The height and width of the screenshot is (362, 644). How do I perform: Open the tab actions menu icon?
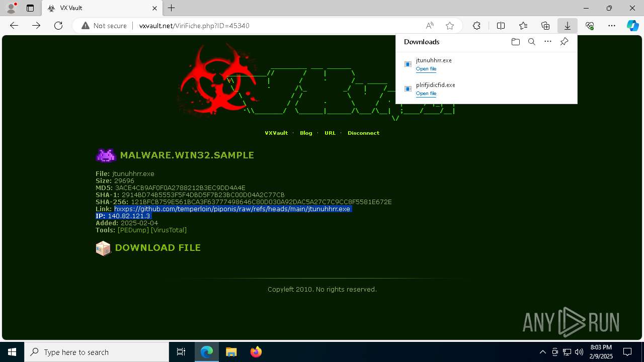(x=30, y=8)
